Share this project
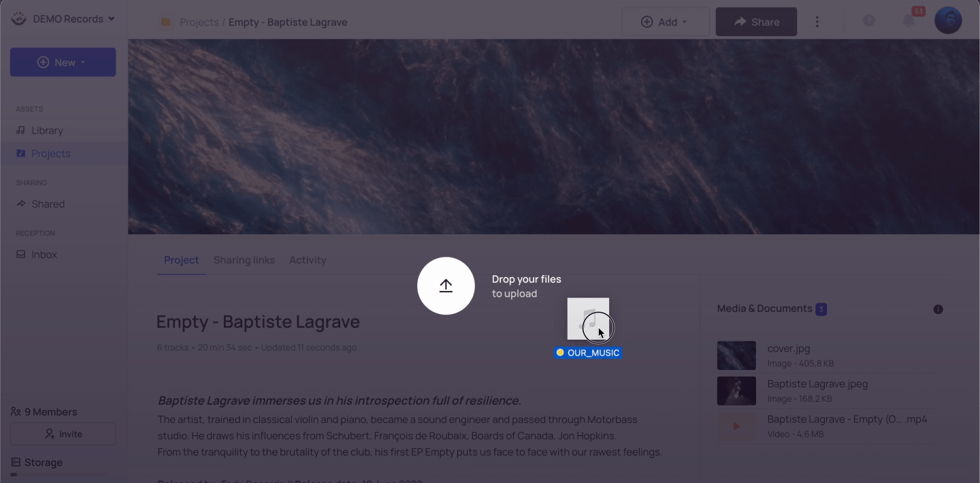The height and width of the screenshot is (483, 980). [x=756, y=22]
